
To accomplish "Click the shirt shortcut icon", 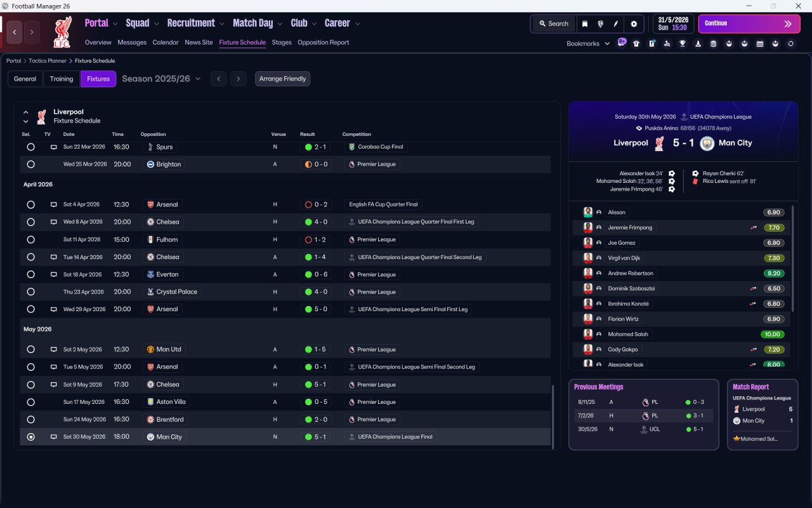I will click(636, 44).
